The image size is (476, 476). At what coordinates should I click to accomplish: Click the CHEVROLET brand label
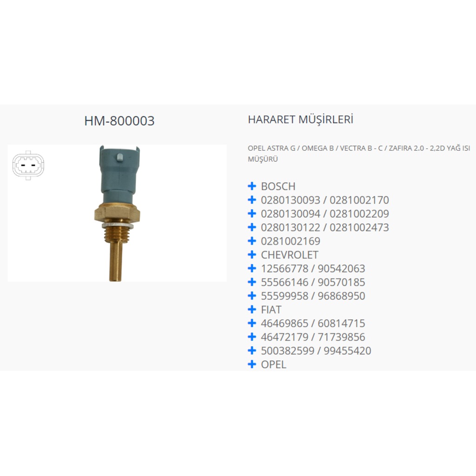tap(290, 255)
